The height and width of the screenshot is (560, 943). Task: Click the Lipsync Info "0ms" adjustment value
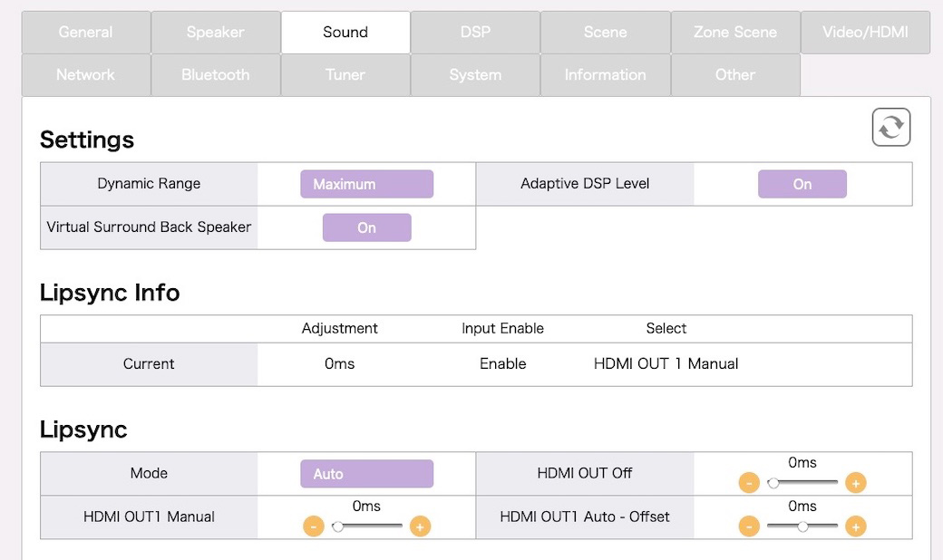(339, 363)
